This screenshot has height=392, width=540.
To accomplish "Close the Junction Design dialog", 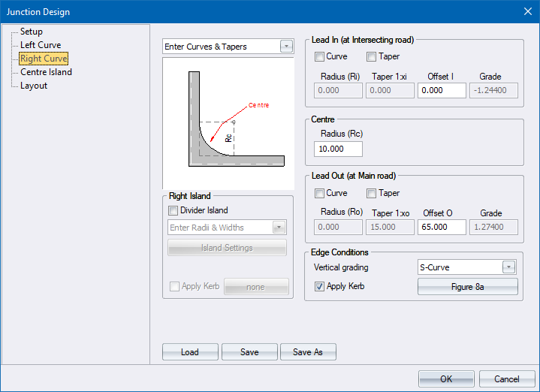I will 526,11.
